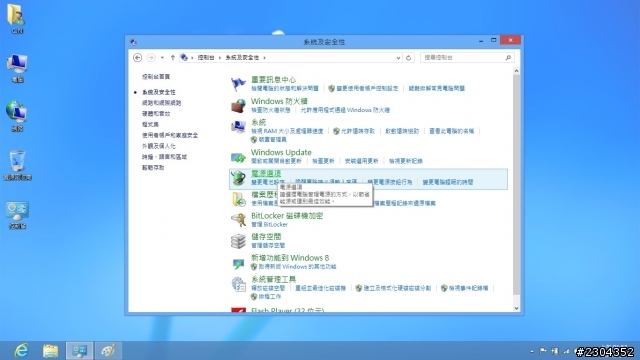
Task: Click the 變更使用者帳戶控制設定 link
Action: point(367,88)
